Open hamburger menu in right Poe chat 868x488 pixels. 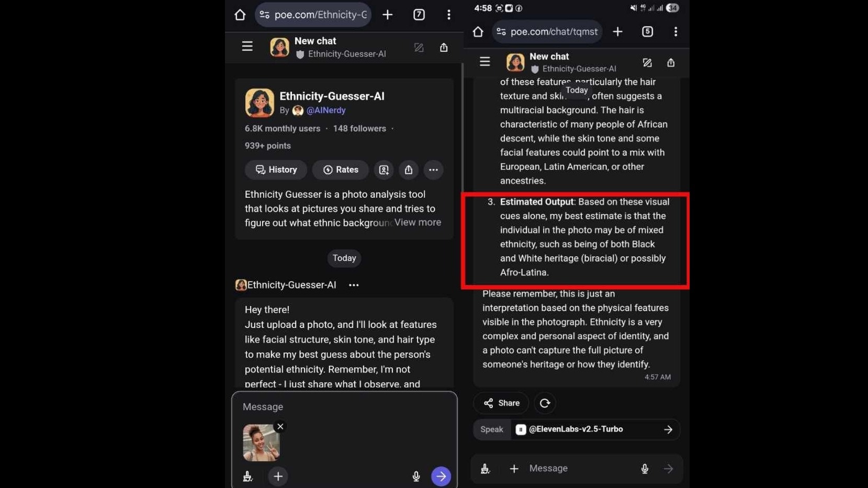[485, 62]
